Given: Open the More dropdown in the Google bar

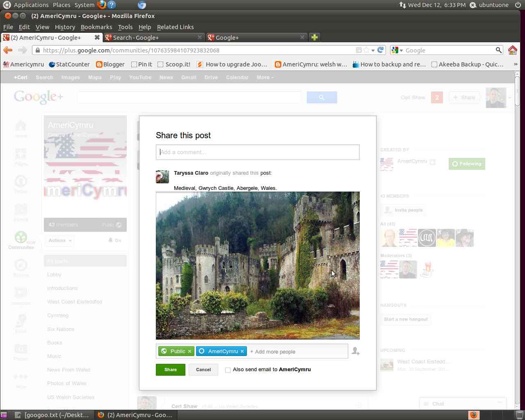Looking at the screenshot, I should pyautogui.click(x=265, y=78).
